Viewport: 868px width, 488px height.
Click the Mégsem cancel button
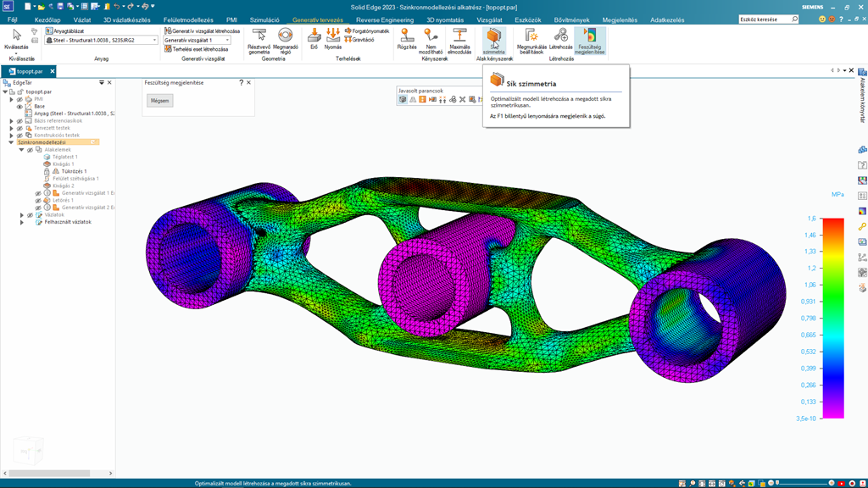click(x=159, y=100)
